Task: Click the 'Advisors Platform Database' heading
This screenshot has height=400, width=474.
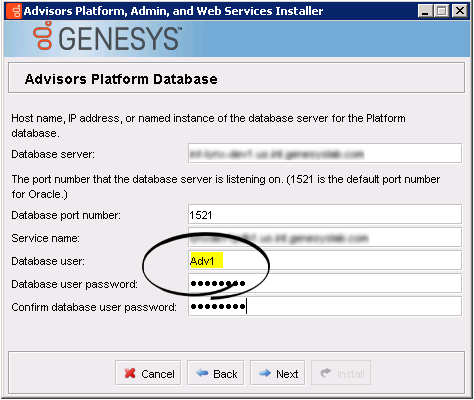Action: (x=121, y=79)
